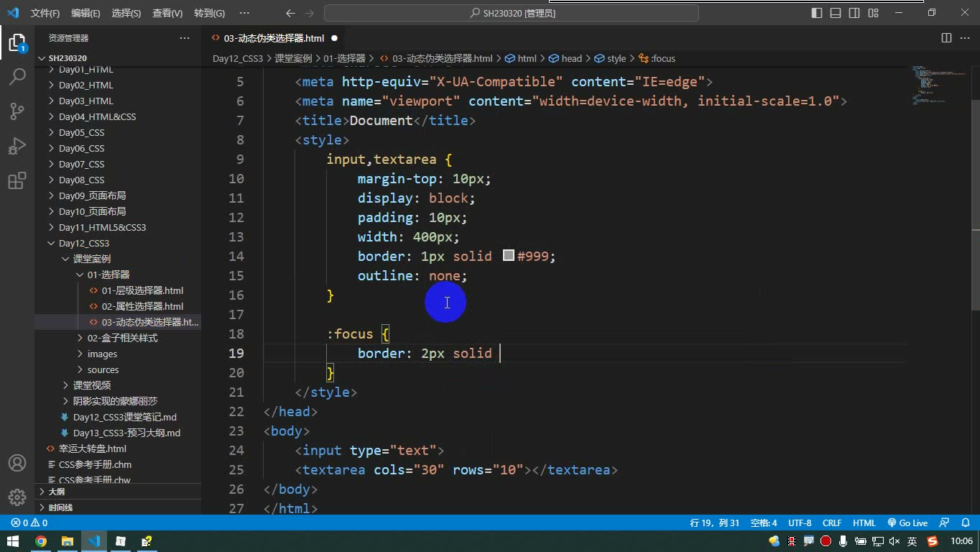Open Windows Start menu
Viewport: 980px width, 552px height.
coord(13,541)
